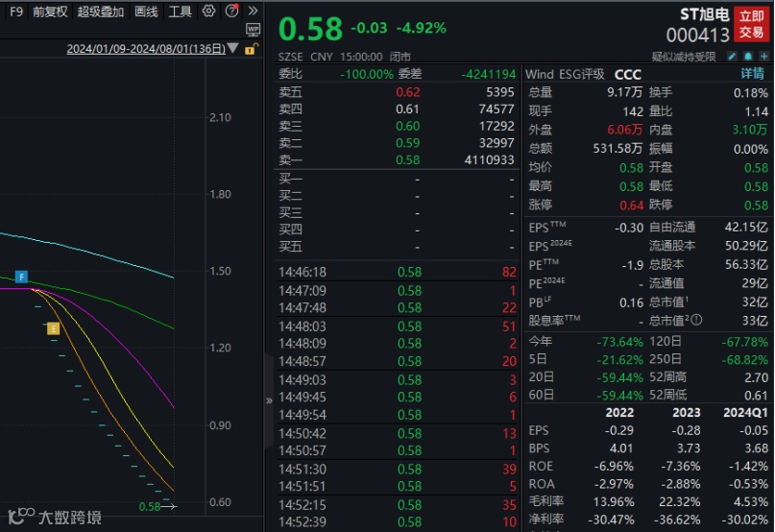Click the 立即交易 trade now button
The height and width of the screenshot is (532, 775).
(751, 24)
